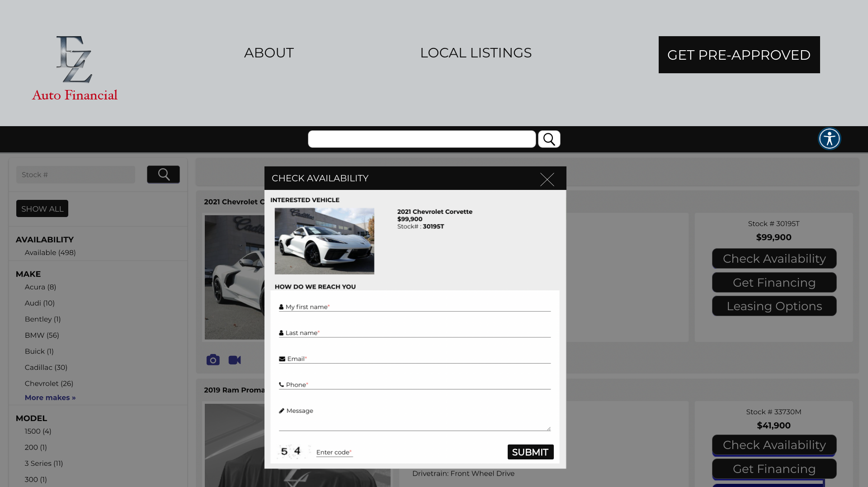Click the $41,900 price in the listing card

click(774, 426)
